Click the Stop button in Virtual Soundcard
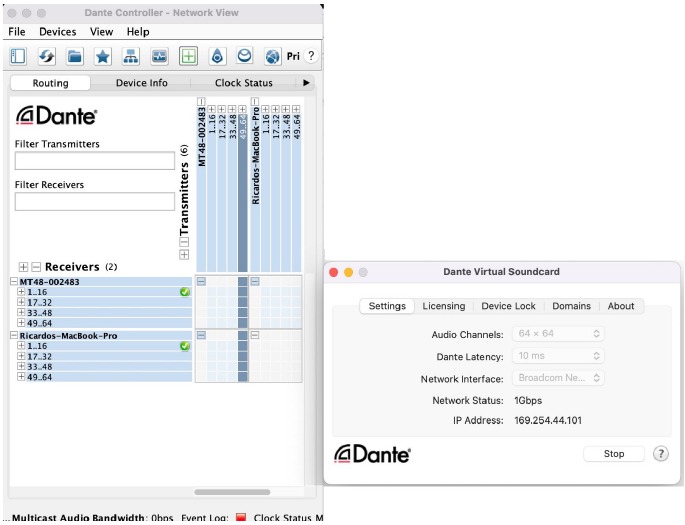 coord(614,454)
